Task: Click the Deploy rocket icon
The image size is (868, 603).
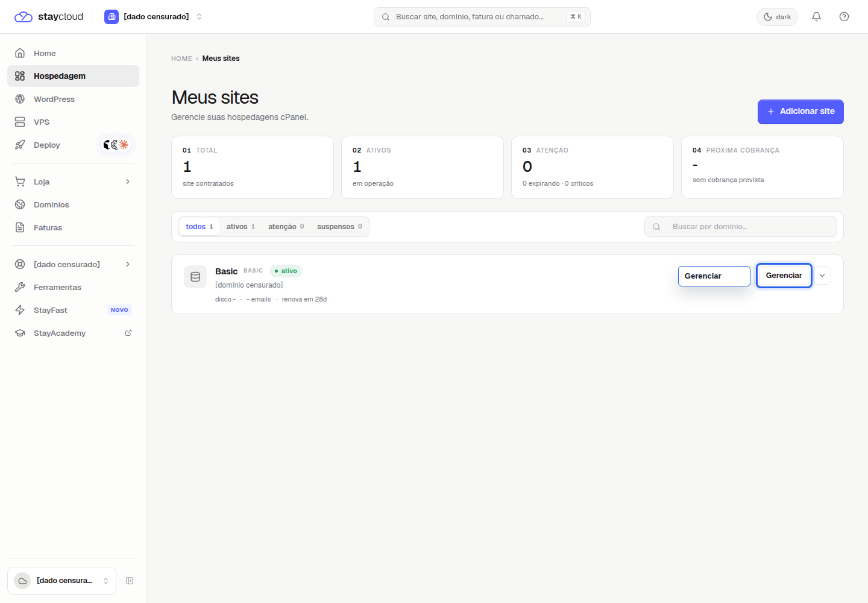Action: (x=20, y=145)
